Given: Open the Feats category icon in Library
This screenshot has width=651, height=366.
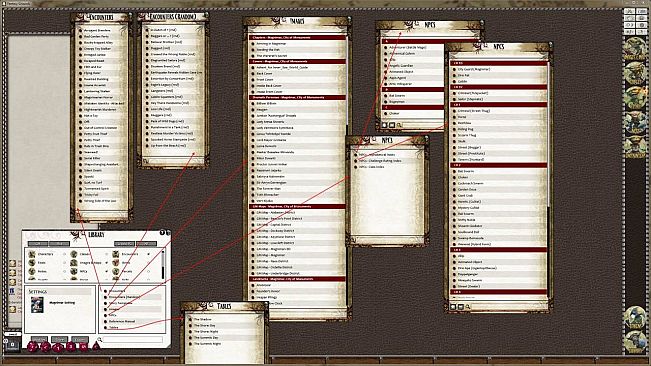Looking at the screenshot, I should 32,263.
